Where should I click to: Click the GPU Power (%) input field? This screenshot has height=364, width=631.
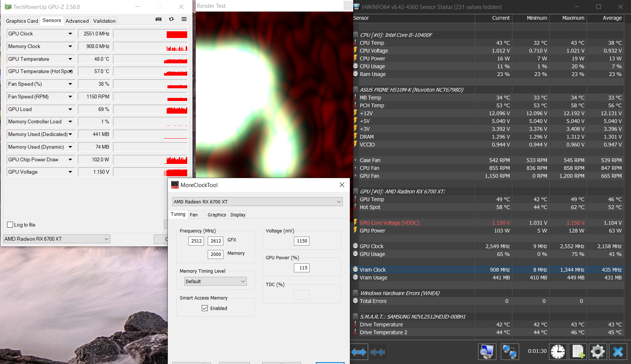pos(302,268)
